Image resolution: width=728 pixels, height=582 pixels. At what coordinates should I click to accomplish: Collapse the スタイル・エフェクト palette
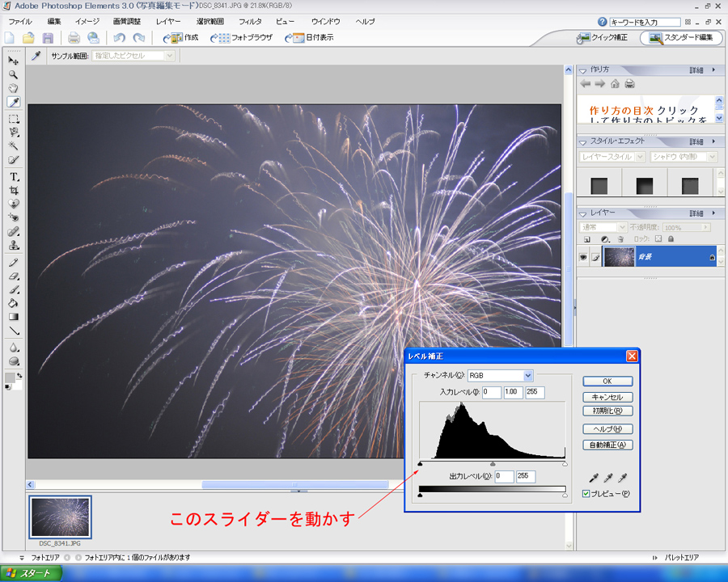[x=584, y=141]
